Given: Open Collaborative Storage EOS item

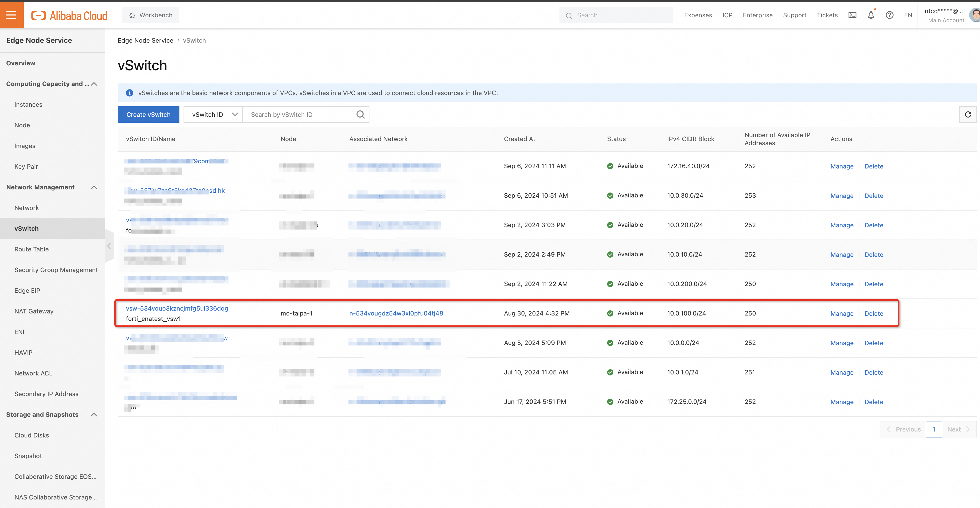Looking at the screenshot, I should (x=56, y=477).
